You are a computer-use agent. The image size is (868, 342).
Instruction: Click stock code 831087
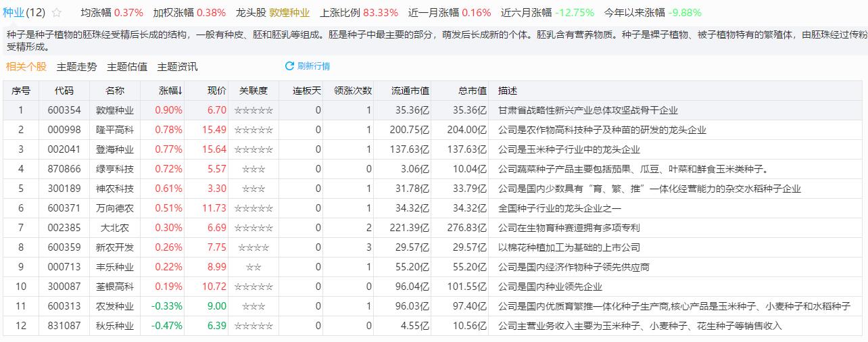(64, 326)
